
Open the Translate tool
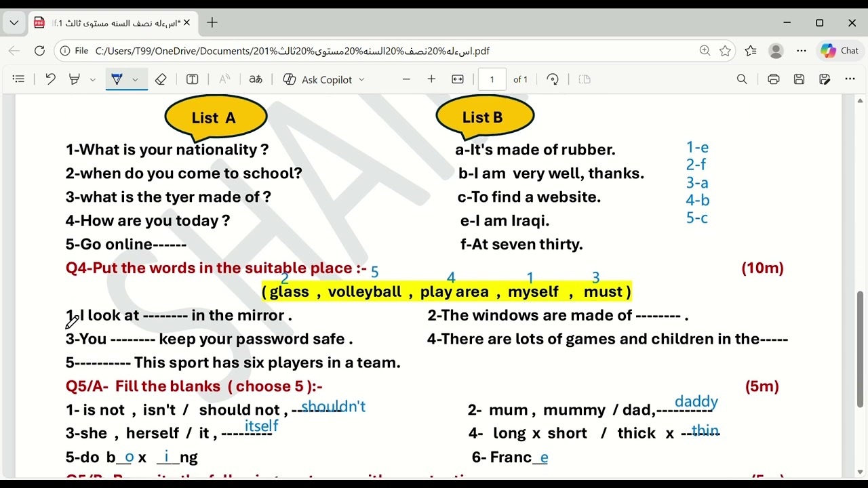(x=256, y=79)
